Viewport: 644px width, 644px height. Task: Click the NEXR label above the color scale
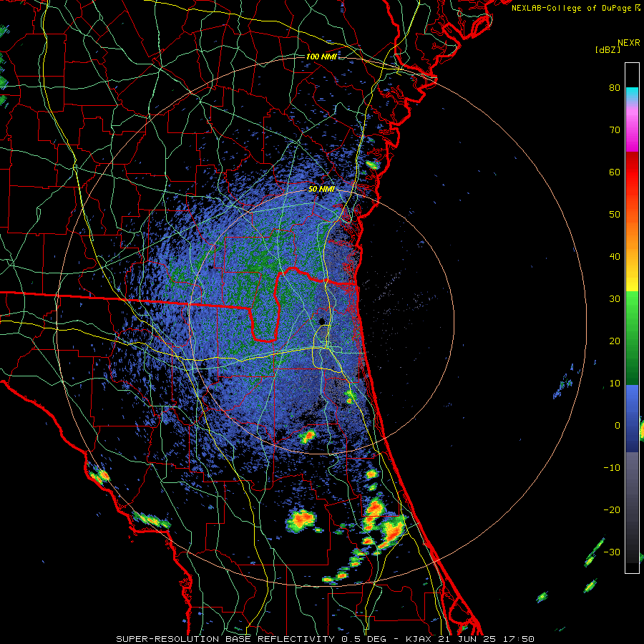click(628, 43)
